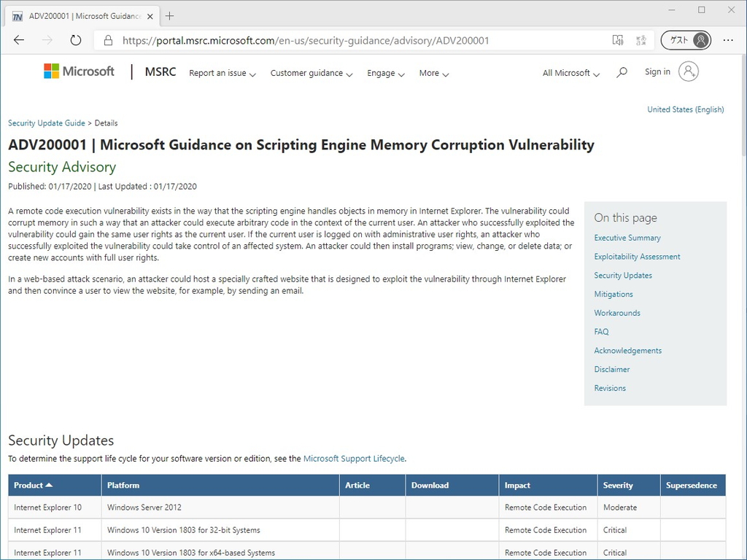Follow the Microsoft Support Lifecycle link

(354, 459)
